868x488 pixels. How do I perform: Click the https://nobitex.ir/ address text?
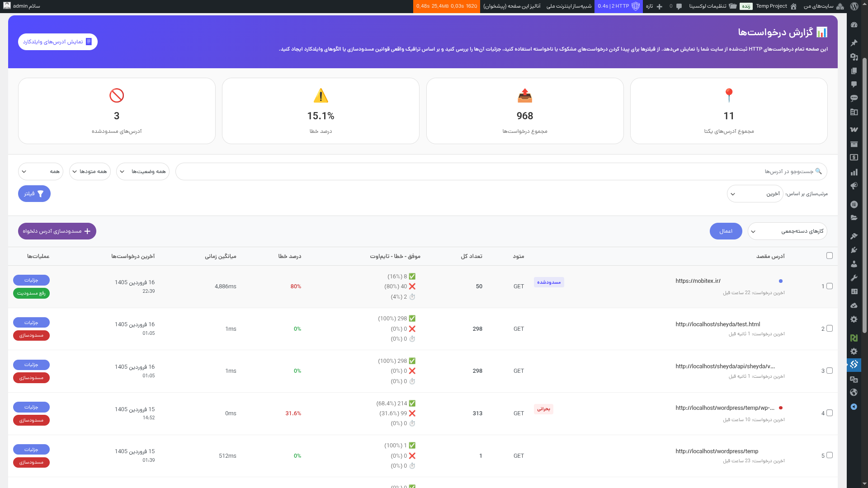coord(698,281)
